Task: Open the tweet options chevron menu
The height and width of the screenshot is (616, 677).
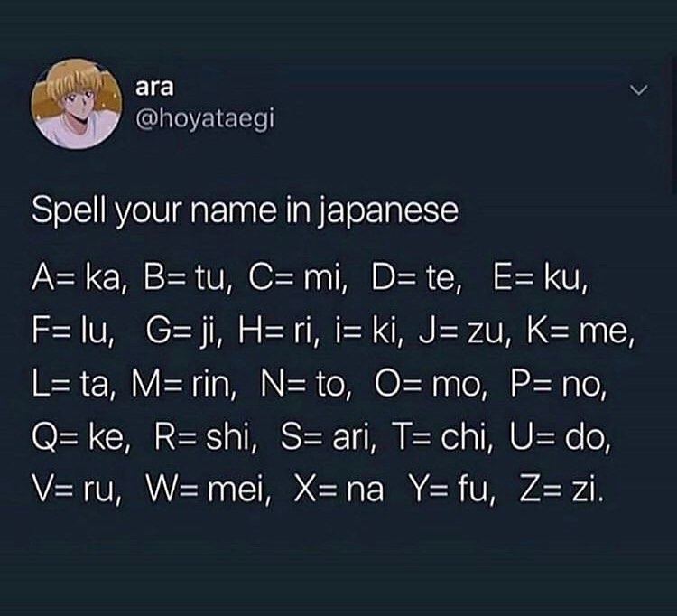Action: point(638,90)
